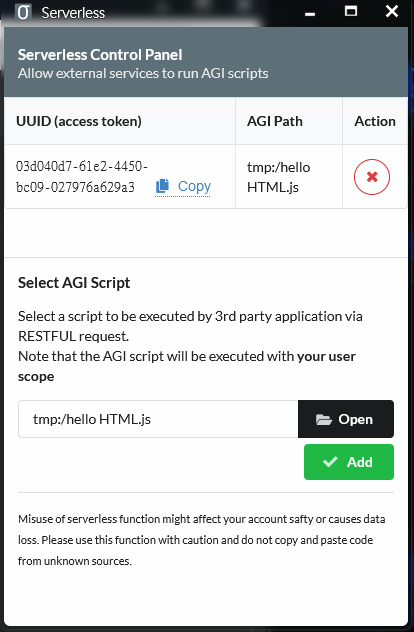The width and height of the screenshot is (414, 632).
Task: Remove the hello HTML.js entry with red X
Action: pyautogui.click(x=372, y=177)
